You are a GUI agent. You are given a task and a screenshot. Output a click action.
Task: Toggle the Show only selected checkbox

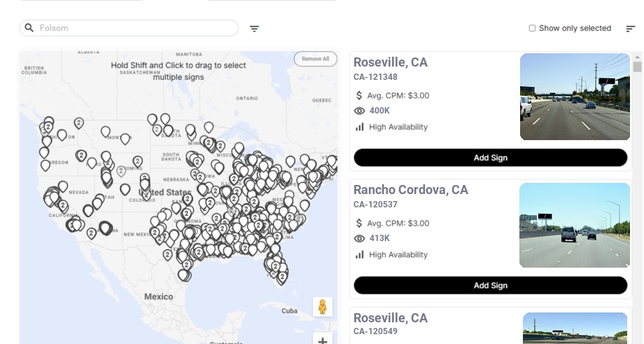pyautogui.click(x=532, y=29)
